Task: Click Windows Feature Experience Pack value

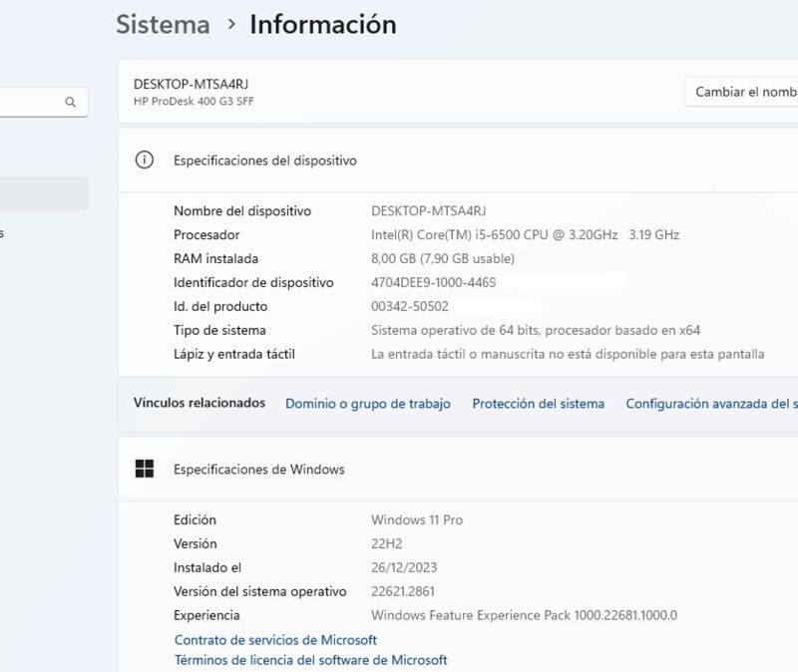Action: 525,615
